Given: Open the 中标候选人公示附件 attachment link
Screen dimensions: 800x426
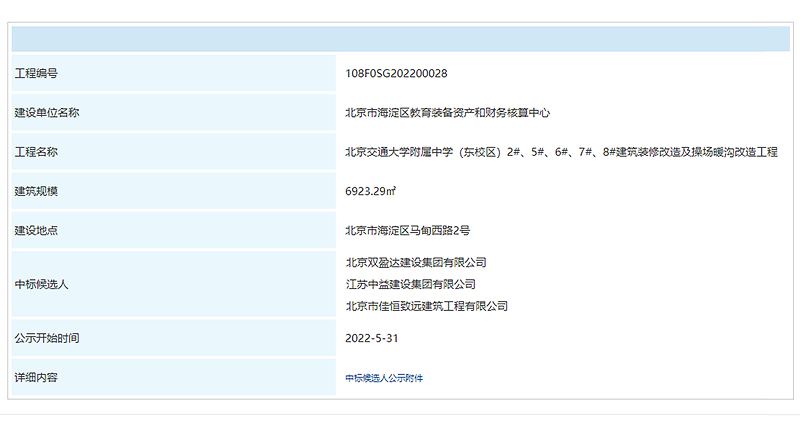Looking at the screenshot, I should tap(391, 378).
